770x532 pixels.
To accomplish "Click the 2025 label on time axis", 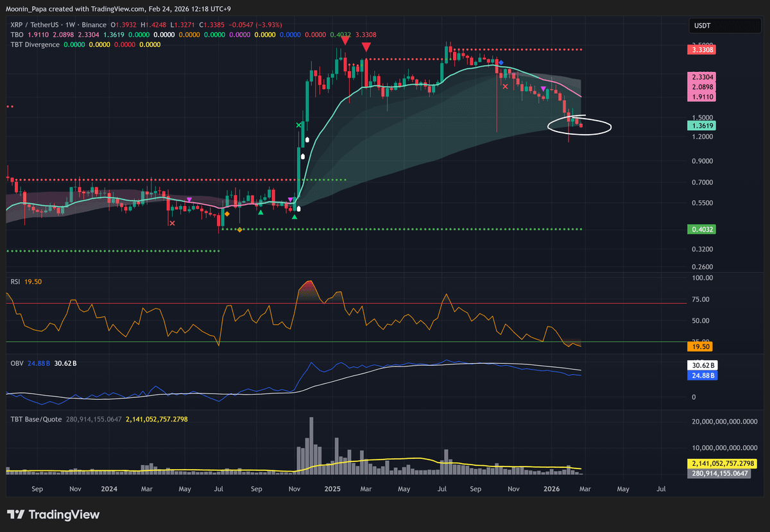I will (x=331, y=489).
